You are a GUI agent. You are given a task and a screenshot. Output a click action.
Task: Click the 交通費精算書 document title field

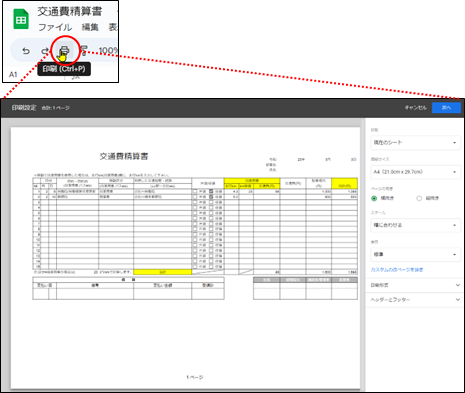pos(69,12)
